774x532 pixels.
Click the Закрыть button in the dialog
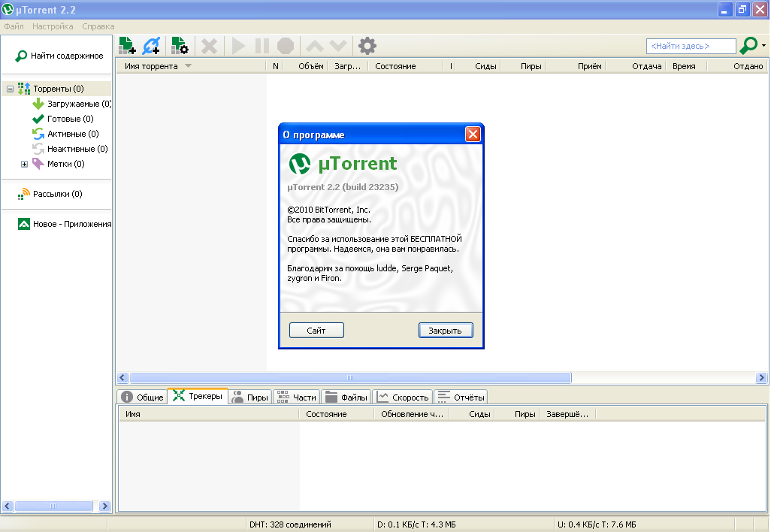tap(446, 330)
